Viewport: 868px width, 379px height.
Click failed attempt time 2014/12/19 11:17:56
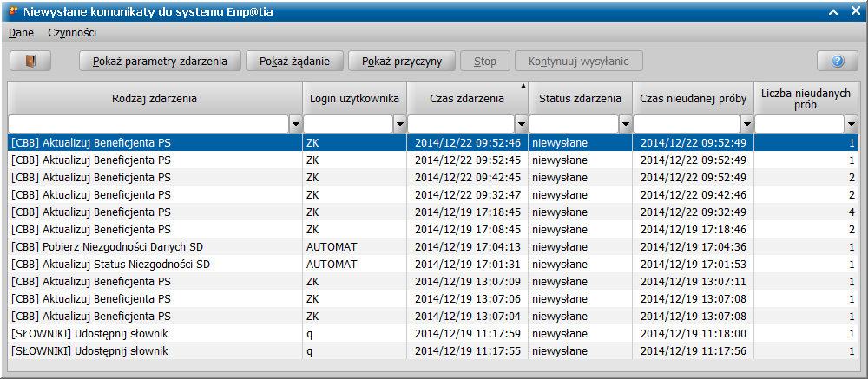(x=694, y=350)
